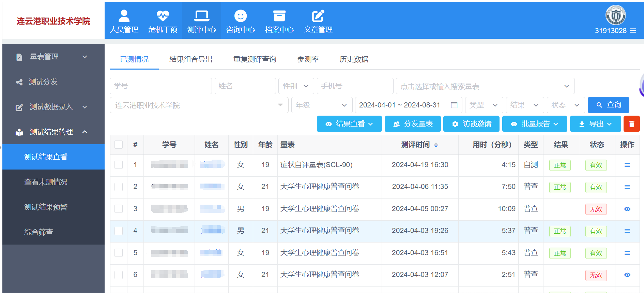Open the 结果 filter dropdown
644x293 pixels.
click(525, 105)
